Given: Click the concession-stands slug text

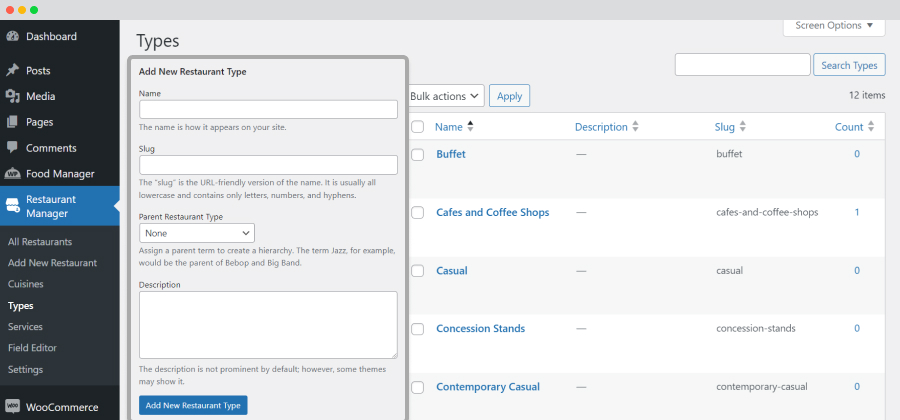Looking at the screenshot, I should (x=755, y=328).
